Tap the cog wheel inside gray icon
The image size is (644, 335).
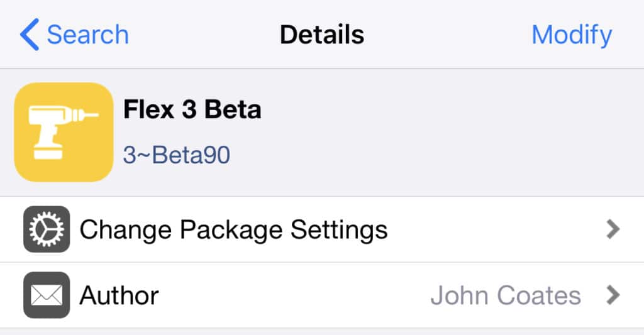[x=47, y=229]
